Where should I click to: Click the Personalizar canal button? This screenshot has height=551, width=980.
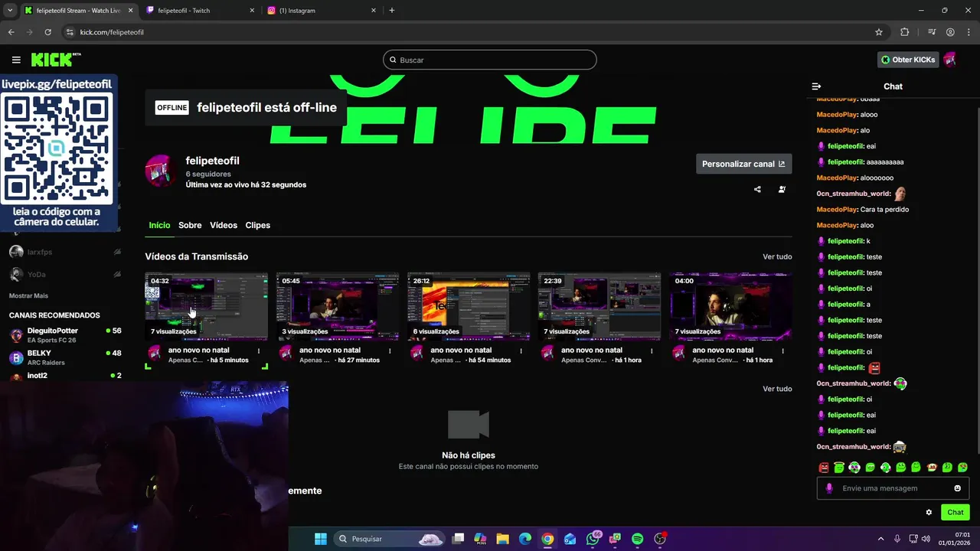click(x=743, y=164)
